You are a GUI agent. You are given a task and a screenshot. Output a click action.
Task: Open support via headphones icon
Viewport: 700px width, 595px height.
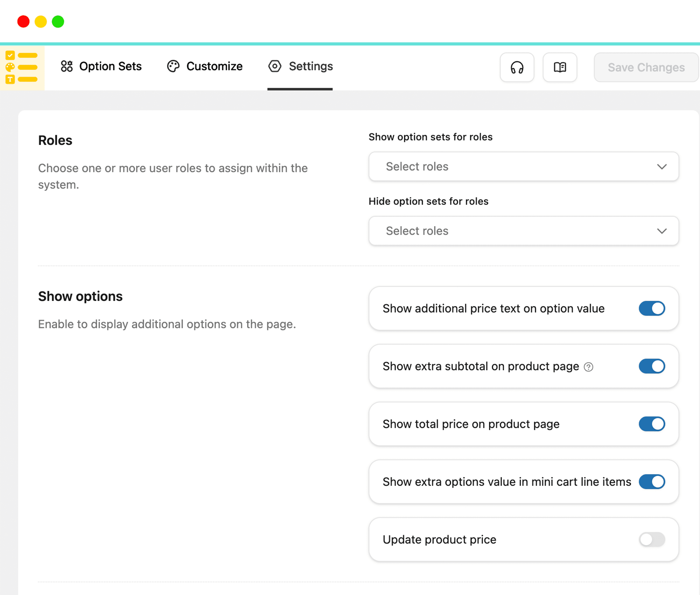pos(517,67)
